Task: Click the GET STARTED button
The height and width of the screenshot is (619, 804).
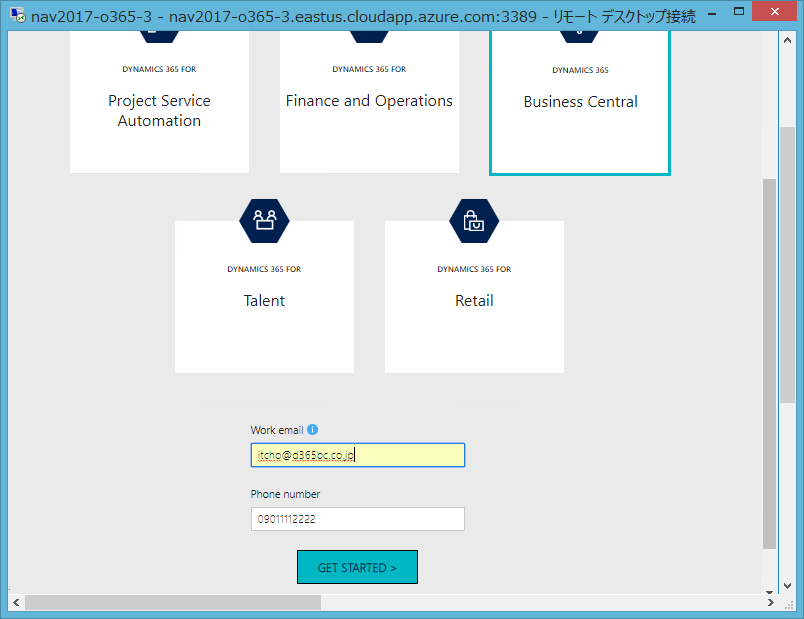Action: [357, 567]
